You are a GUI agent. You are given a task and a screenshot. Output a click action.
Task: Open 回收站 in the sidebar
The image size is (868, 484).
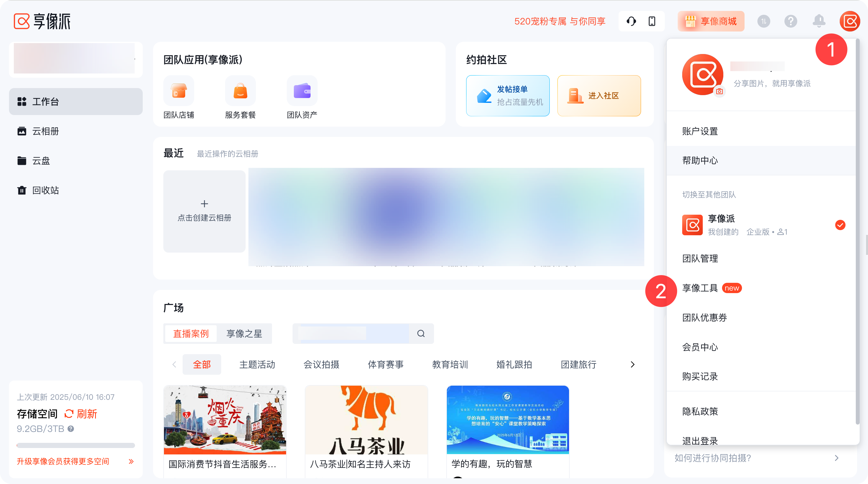coord(76,190)
